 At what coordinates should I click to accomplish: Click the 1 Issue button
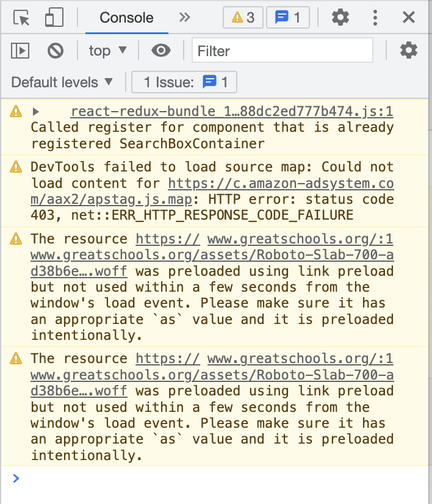click(x=184, y=82)
